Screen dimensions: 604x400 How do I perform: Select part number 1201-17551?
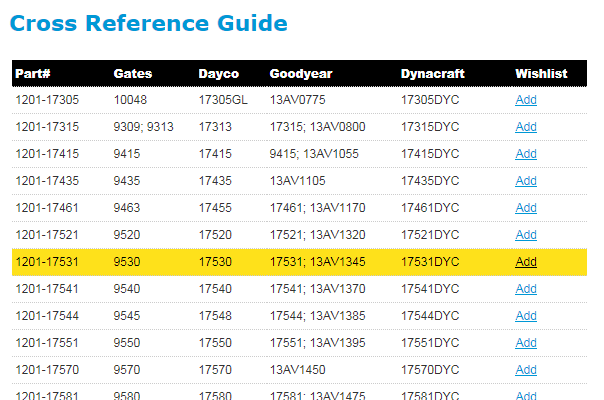point(47,343)
